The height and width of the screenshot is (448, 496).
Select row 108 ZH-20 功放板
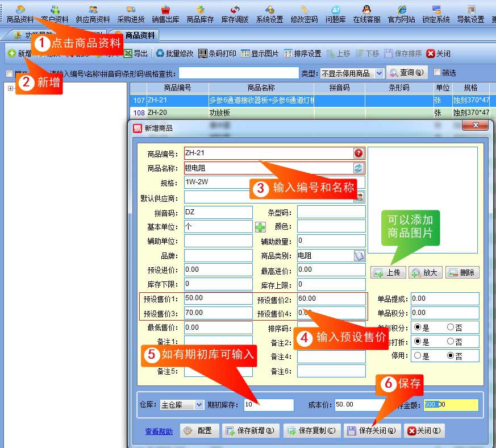pos(311,113)
